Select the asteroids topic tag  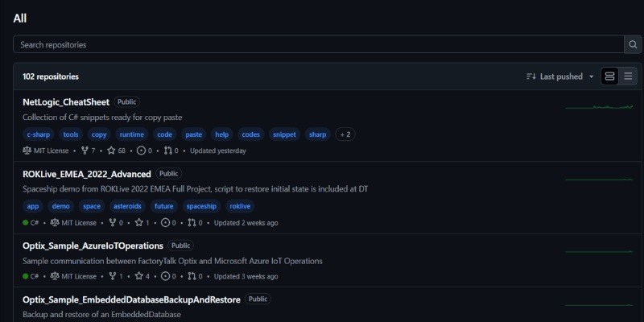(126, 206)
